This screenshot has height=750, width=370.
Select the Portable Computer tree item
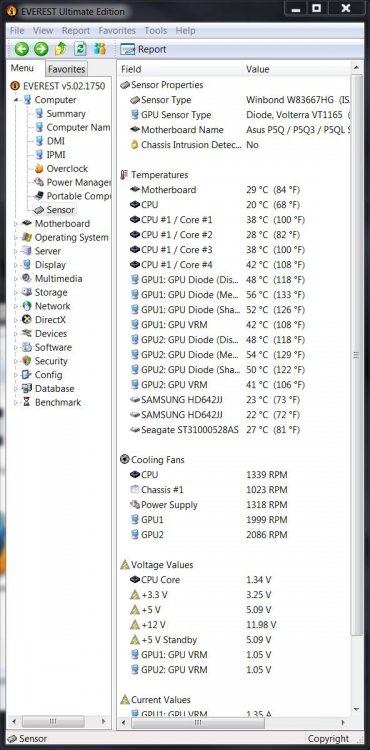(72, 196)
